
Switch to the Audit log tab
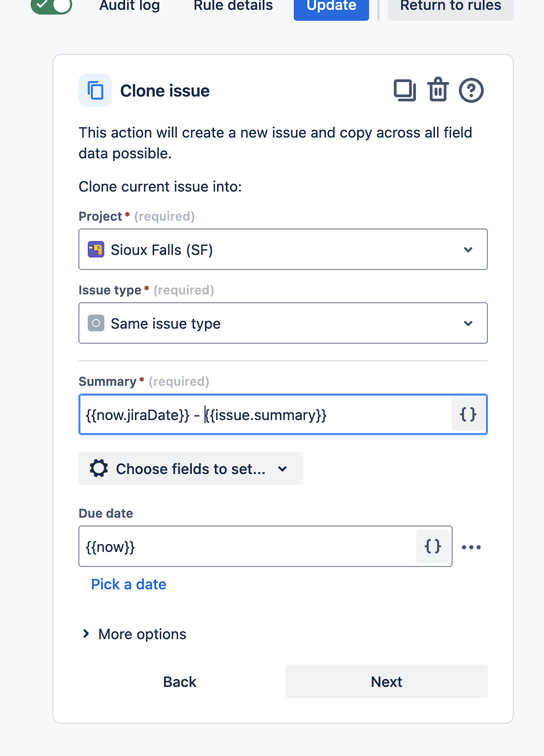pyautogui.click(x=130, y=6)
